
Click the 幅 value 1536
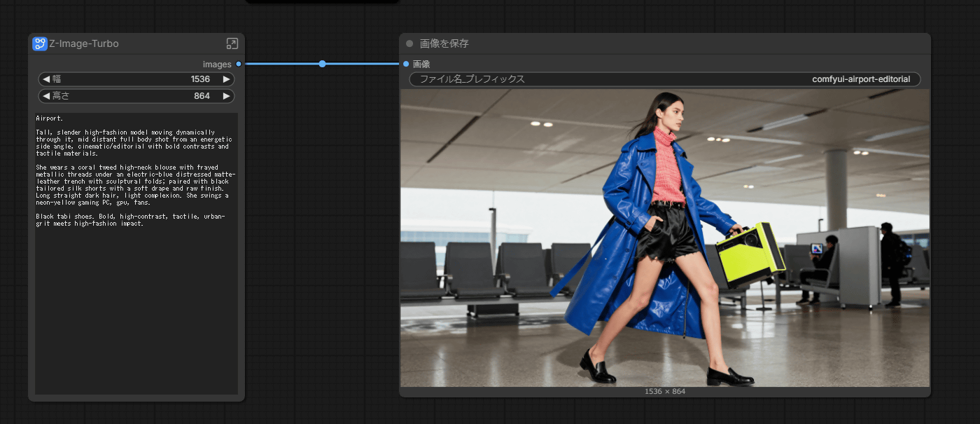200,79
